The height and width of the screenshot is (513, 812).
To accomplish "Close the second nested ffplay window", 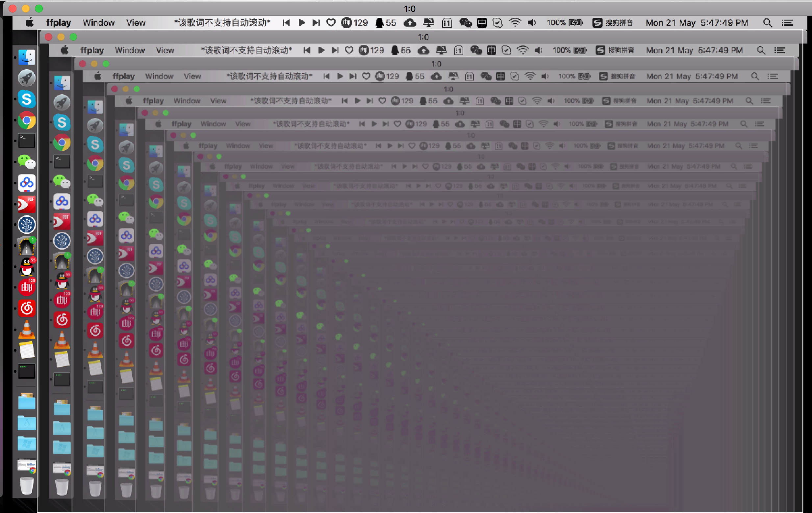I will click(x=49, y=37).
